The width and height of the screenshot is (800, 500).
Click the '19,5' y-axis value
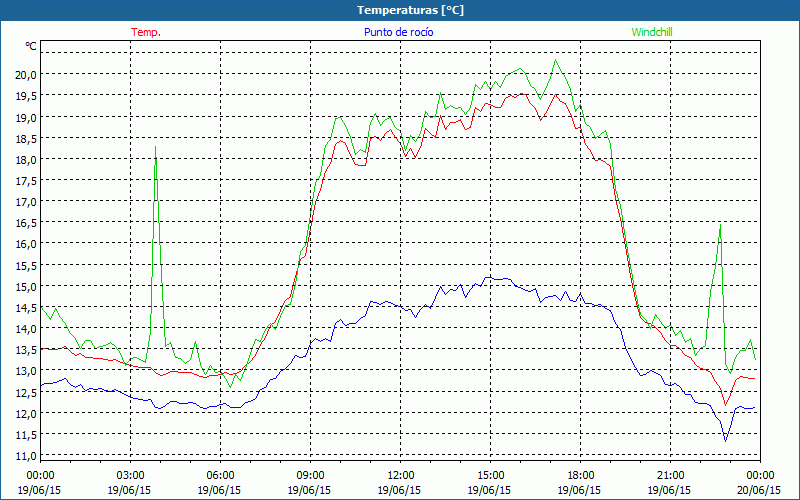27,96
